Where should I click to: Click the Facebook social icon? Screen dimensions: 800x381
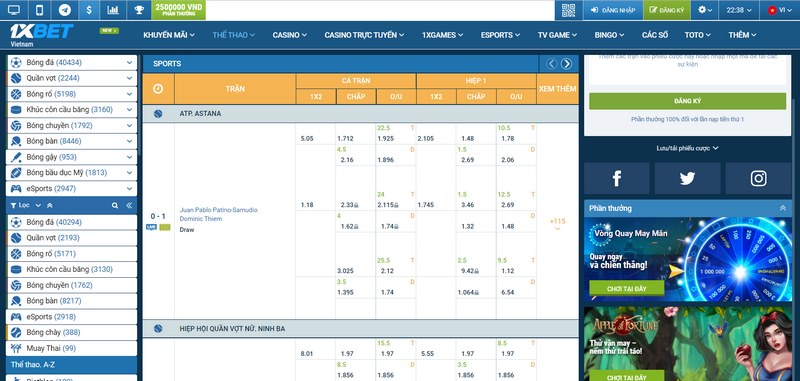coord(616,179)
